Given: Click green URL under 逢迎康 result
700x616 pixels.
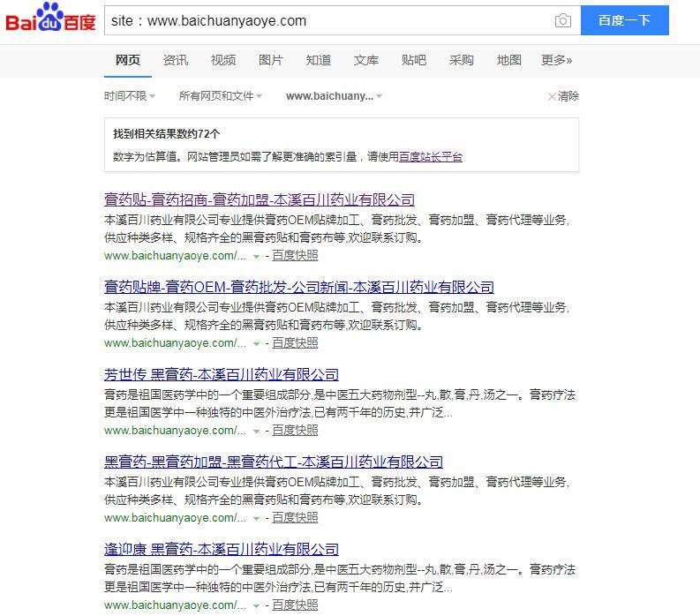Looking at the screenshot, I should pos(175,605).
